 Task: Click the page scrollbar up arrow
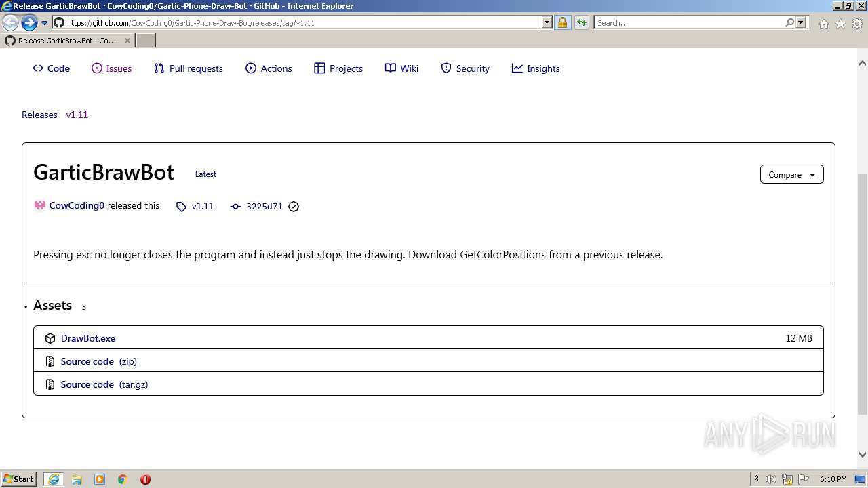click(863, 64)
